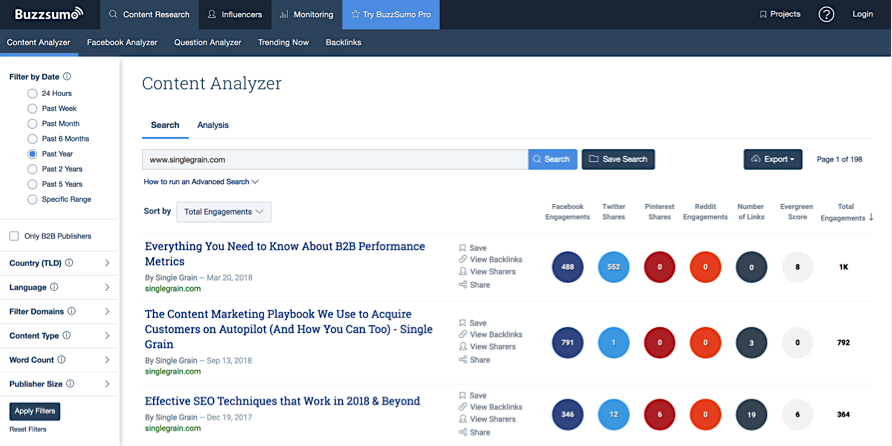Click Twitter shares circle showing 552
The height and width of the screenshot is (446, 892).
614,267
